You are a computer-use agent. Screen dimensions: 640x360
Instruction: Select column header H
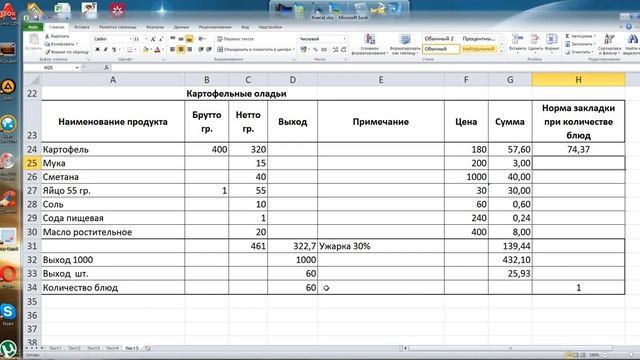tap(578, 80)
